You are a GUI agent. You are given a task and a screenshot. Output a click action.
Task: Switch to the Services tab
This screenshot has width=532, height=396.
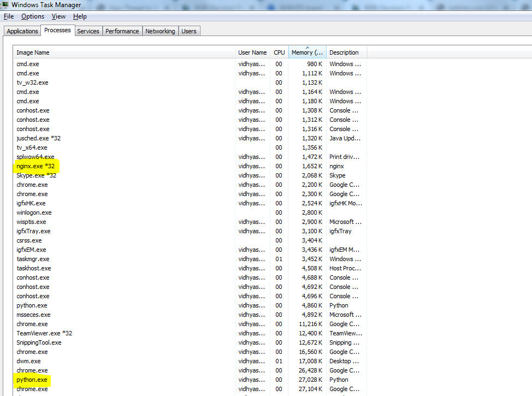[x=88, y=31]
